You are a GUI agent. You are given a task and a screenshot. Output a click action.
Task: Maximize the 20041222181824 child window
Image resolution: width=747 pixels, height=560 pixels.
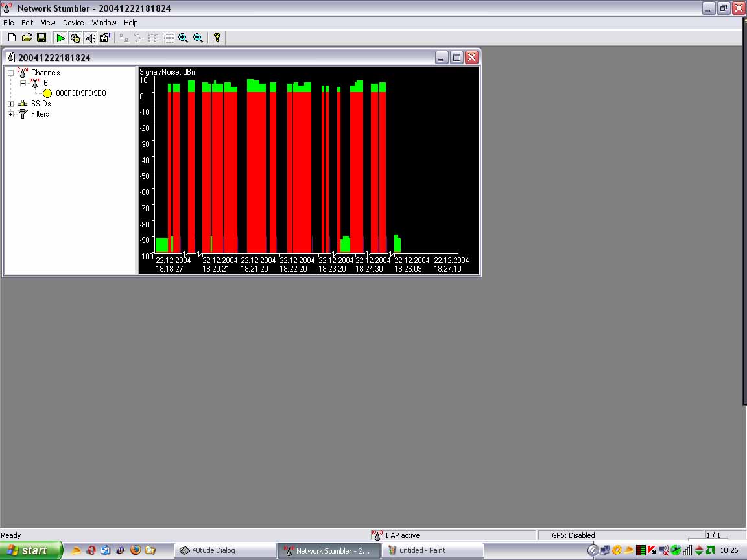[456, 58]
